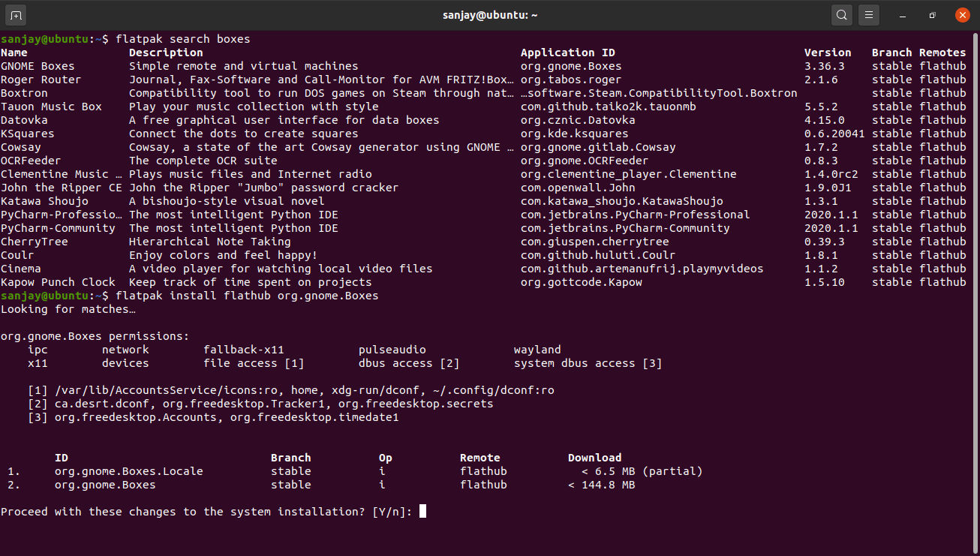Restore down the terminal window

tap(932, 15)
